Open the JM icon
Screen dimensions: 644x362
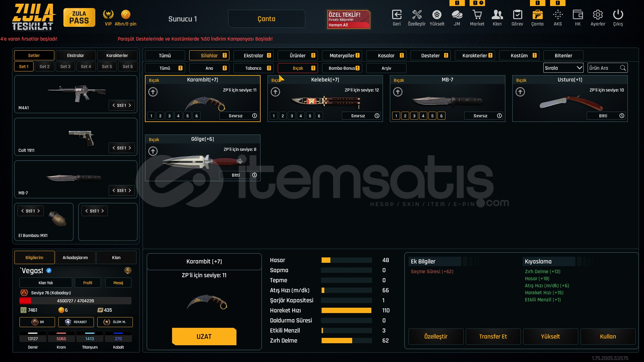457,15
